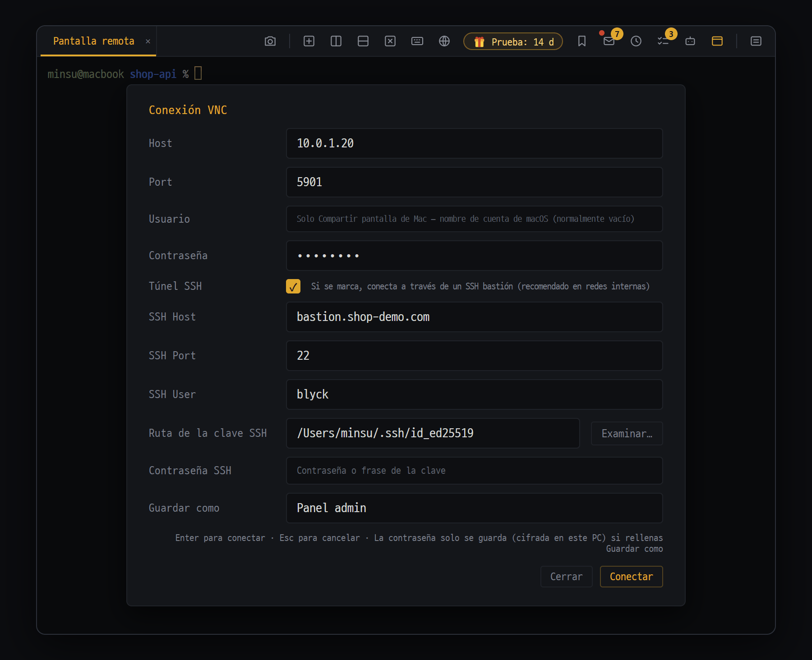Click the globe icon

pos(444,41)
